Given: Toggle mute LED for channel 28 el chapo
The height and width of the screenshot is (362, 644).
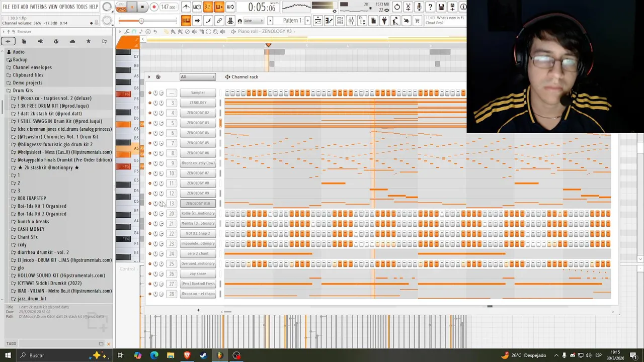Looking at the screenshot, I should tap(149, 294).
